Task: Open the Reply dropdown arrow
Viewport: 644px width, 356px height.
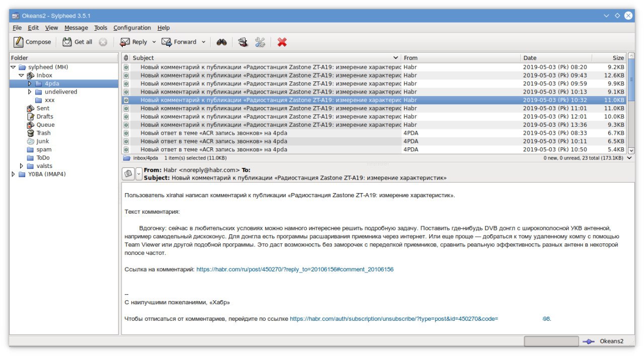Action: coord(154,42)
